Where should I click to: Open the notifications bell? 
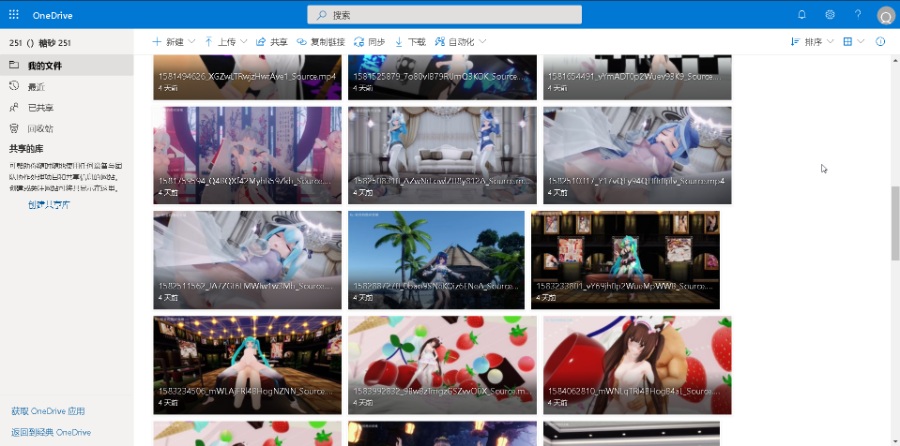802,15
